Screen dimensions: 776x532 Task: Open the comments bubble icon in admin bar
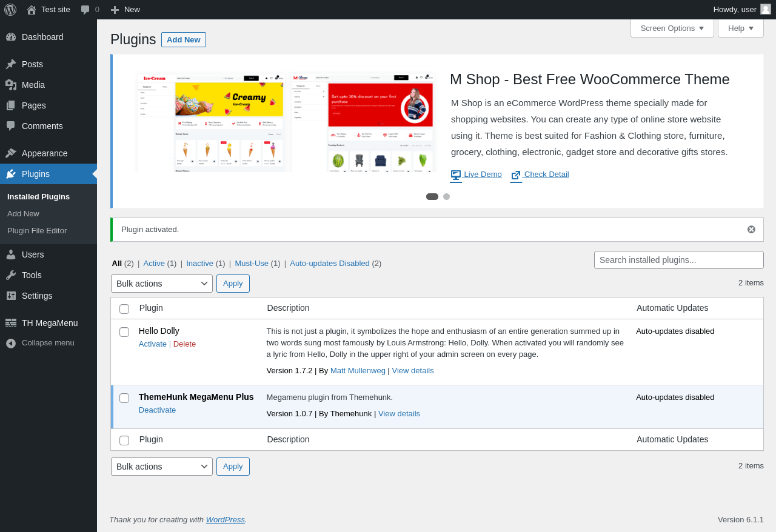(x=85, y=10)
